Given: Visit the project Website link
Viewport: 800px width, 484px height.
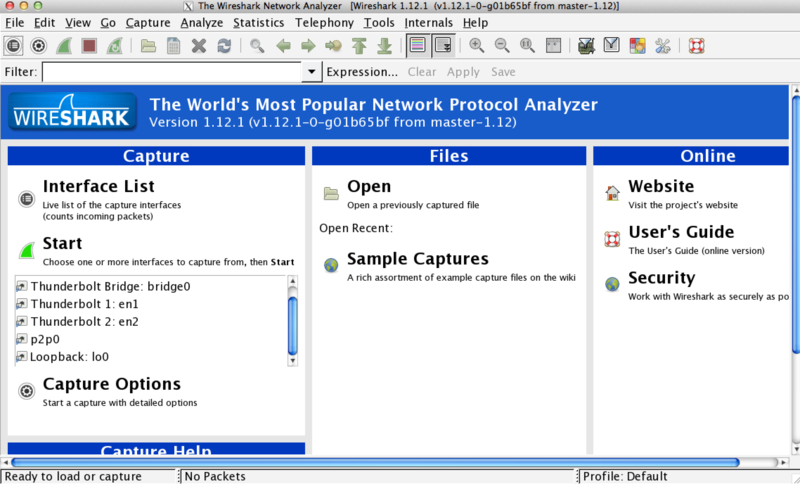Looking at the screenshot, I should [x=661, y=186].
